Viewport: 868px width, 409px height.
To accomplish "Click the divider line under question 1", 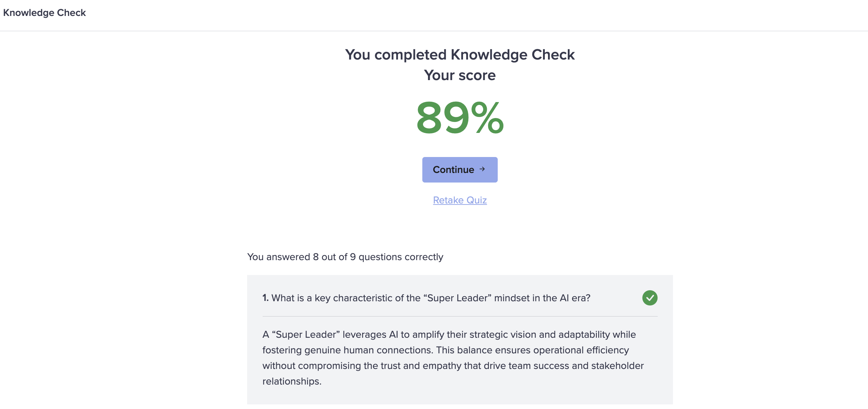I will [x=459, y=316].
